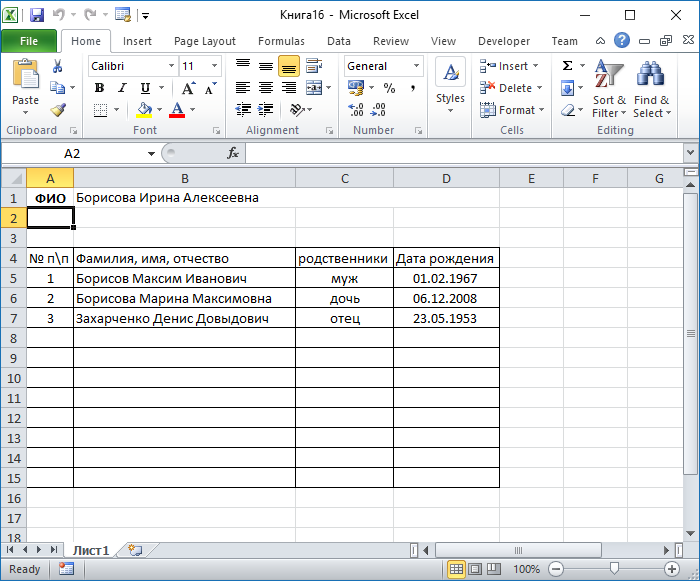Open the File tab
700x581 pixels.
[29, 41]
